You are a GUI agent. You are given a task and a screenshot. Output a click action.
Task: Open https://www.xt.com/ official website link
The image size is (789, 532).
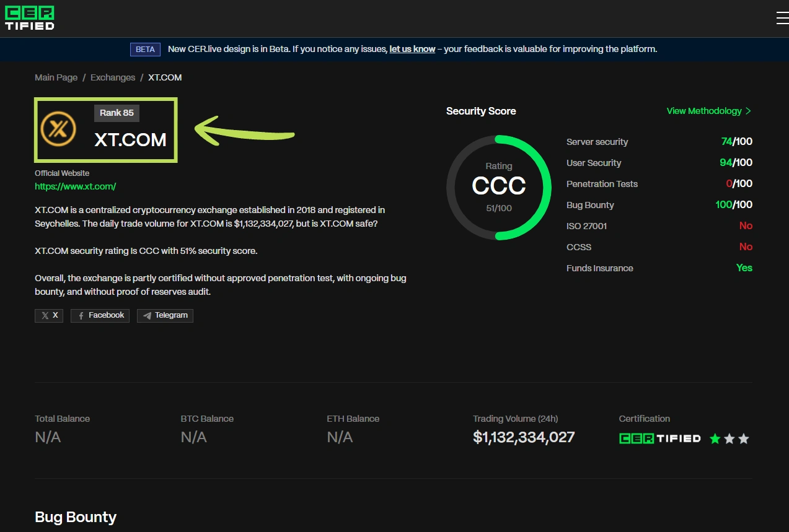coord(76,186)
